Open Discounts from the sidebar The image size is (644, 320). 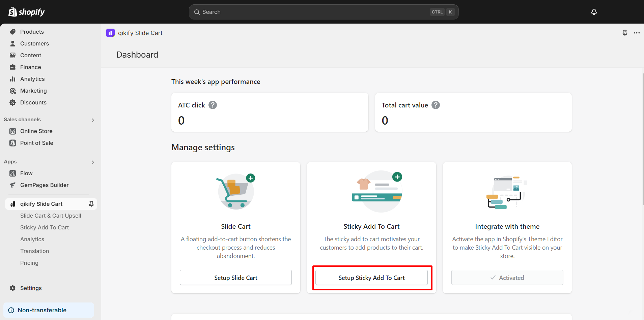coord(33,102)
